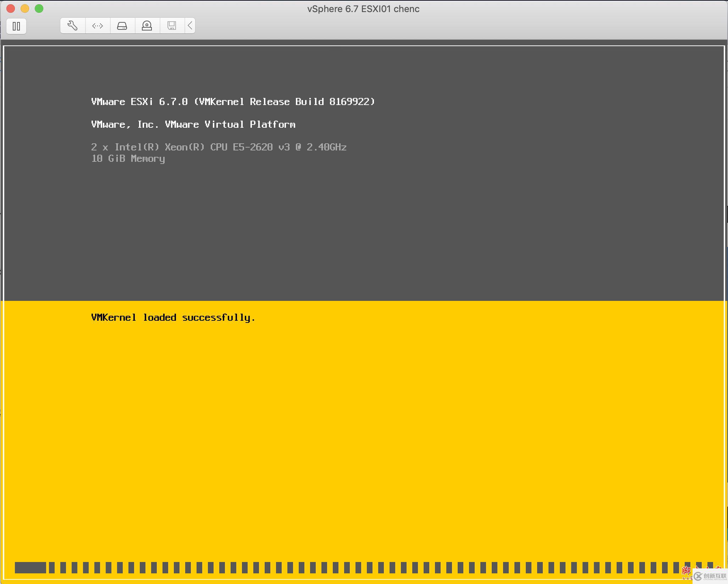Select the hard disk device icon

pyautogui.click(x=122, y=25)
